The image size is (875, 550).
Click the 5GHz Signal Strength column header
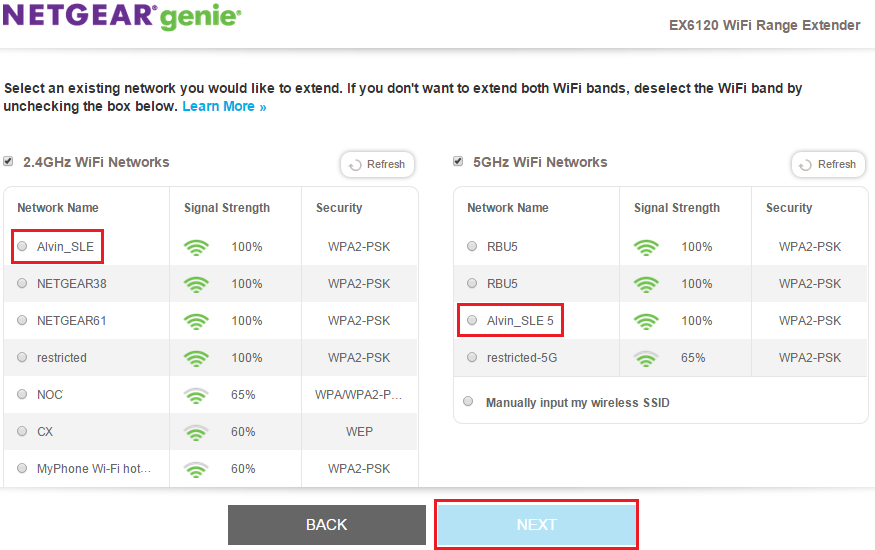coord(677,208)
